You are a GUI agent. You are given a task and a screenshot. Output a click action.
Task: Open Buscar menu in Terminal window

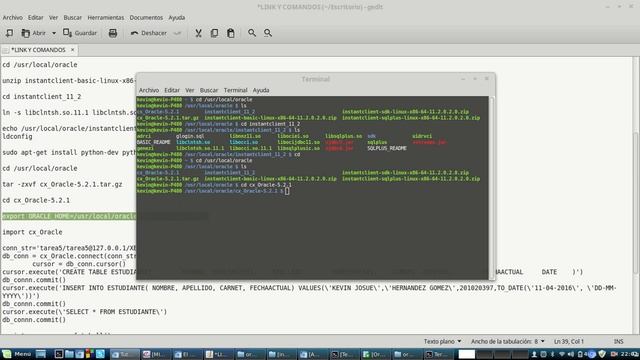209,90
